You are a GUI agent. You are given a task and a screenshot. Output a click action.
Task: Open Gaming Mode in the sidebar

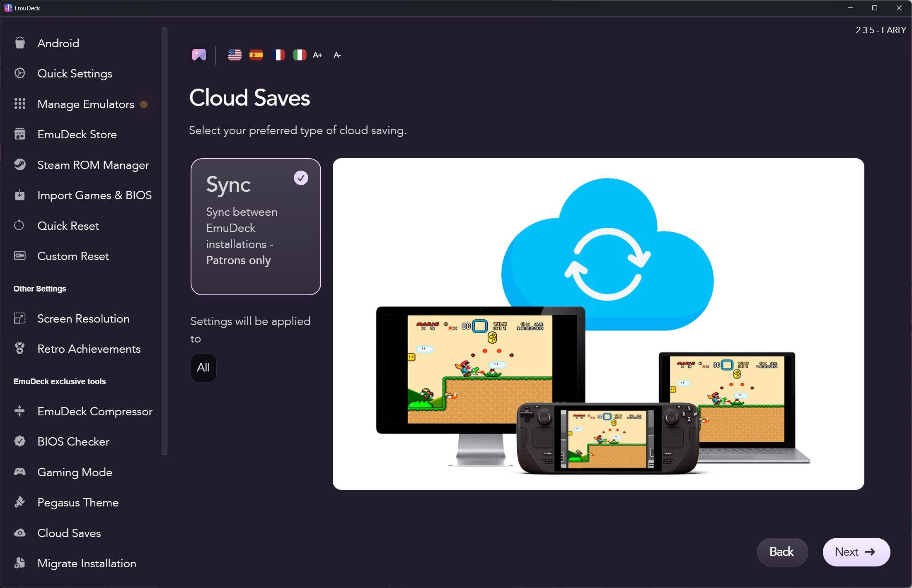click(75, 472)
